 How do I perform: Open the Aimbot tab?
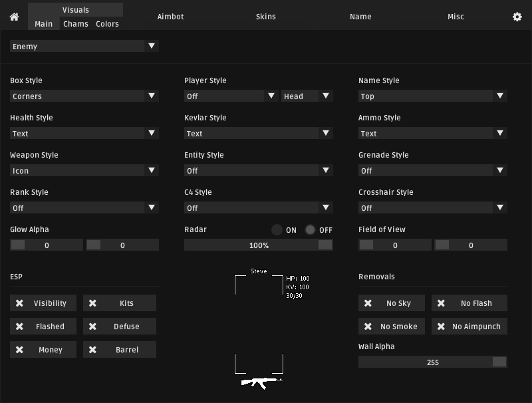pyautogui.click(x=170, y=17)
